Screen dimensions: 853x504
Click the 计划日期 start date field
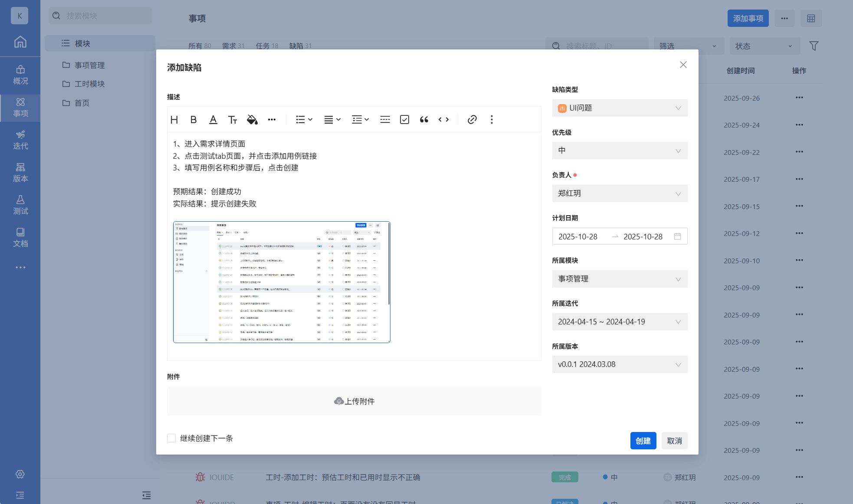coord(578,236)
